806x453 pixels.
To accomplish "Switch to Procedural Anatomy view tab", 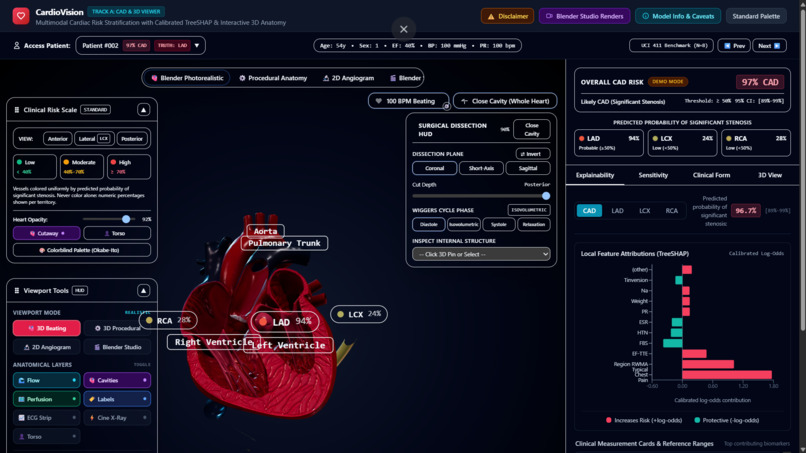I will tap(273, 78).
